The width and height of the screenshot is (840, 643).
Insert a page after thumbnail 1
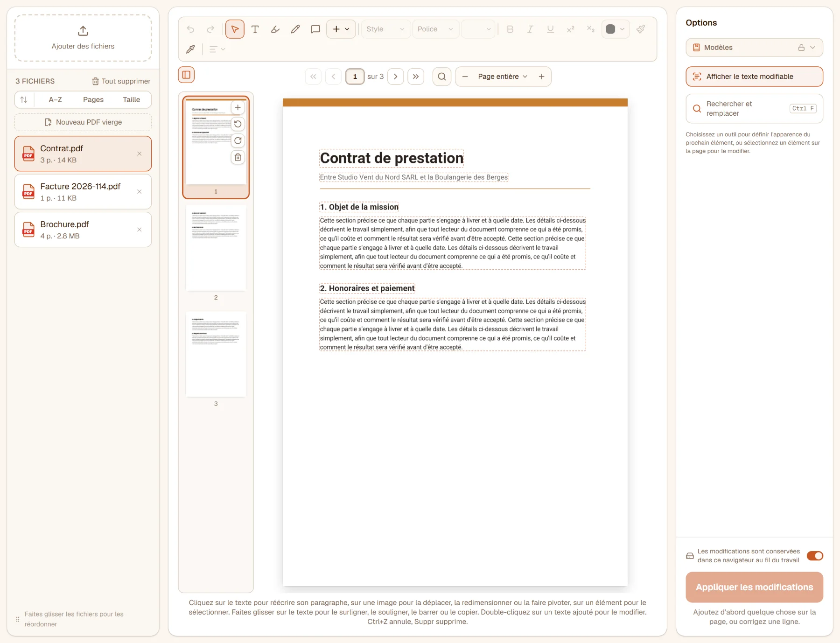coord(238,107)
